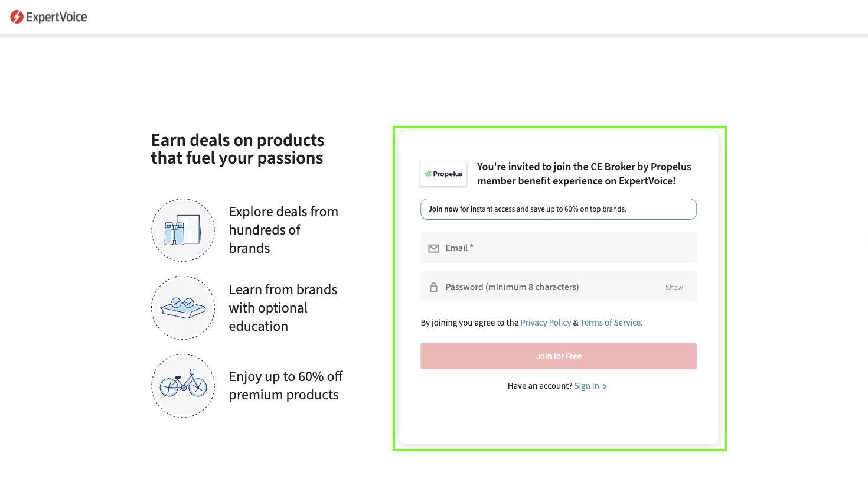Click the ExpertVoice logo in header
868x488 pixels.
coord(48,17)
